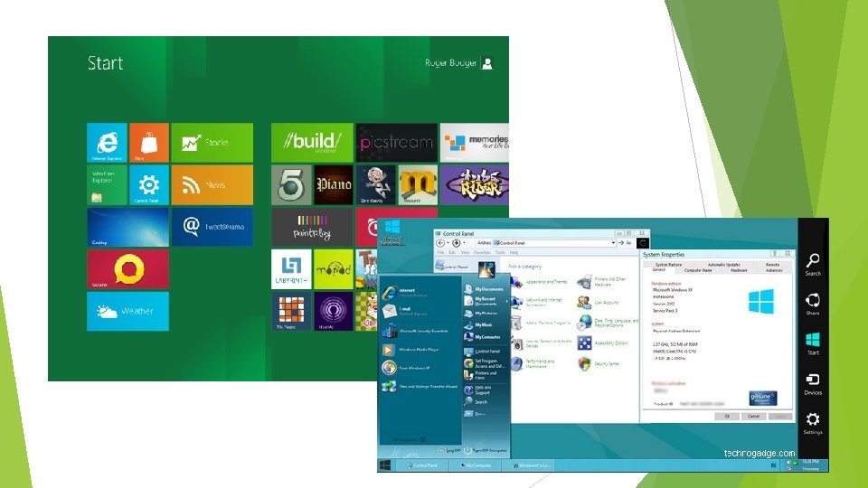Click the Start charm Windows logo
868x488 pixels.
pyautogui.click(x=813, y=343)
